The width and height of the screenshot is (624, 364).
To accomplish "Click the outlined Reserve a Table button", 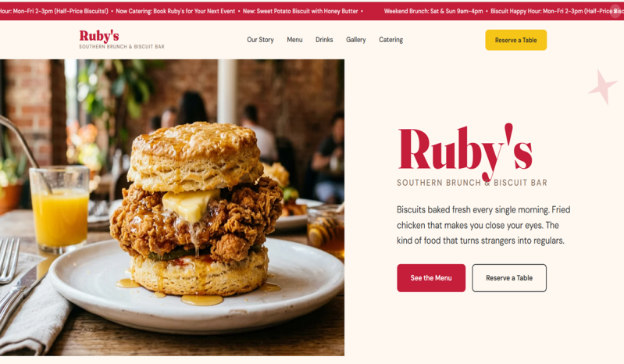I will pyautogui.click(x=509, y=278).
